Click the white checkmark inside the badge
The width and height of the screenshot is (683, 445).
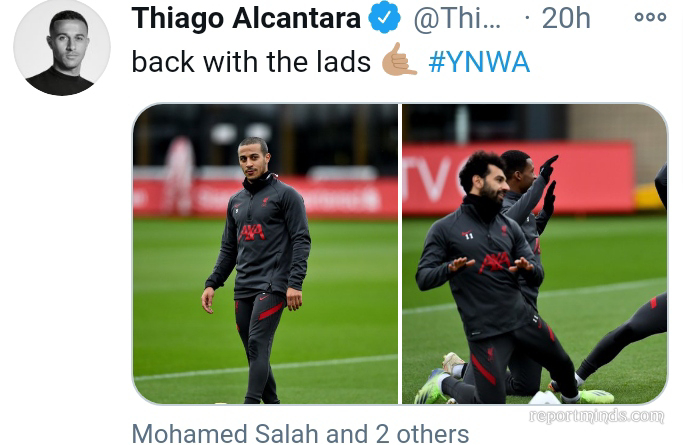(x=384, y=18)
